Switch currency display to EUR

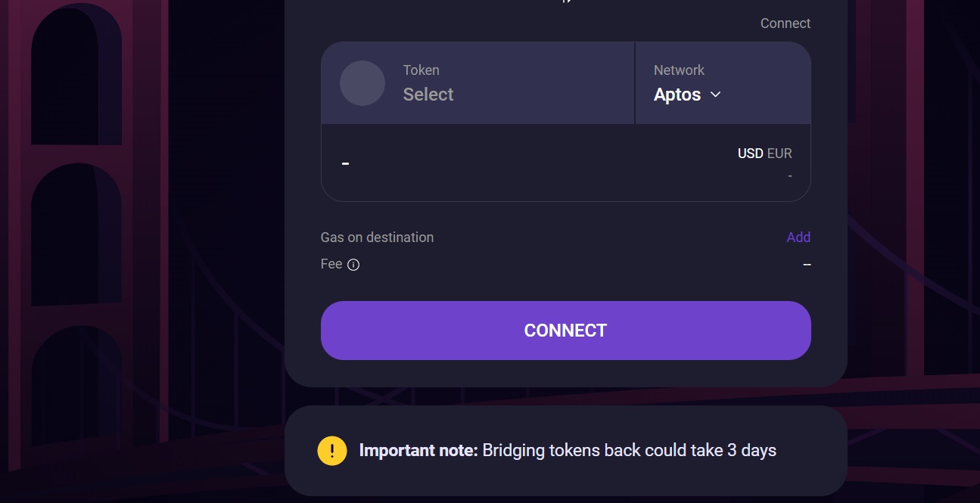[779, 154]
